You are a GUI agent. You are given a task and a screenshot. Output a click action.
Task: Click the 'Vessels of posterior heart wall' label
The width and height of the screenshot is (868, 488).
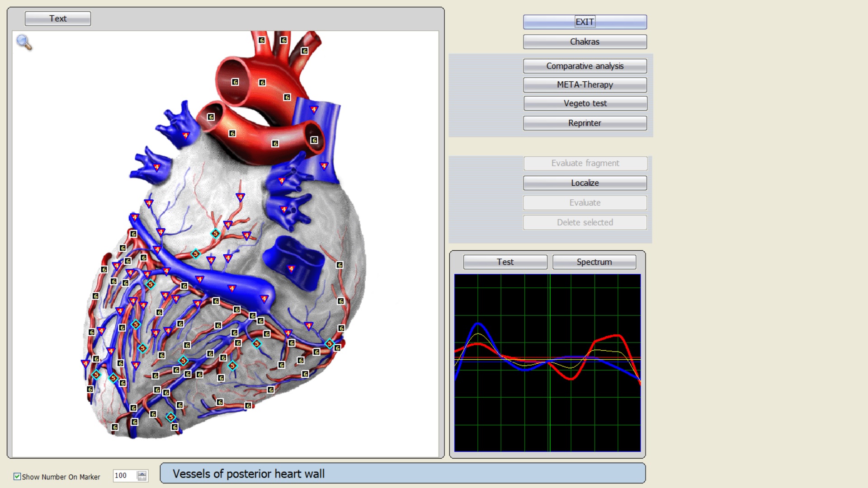249,474
